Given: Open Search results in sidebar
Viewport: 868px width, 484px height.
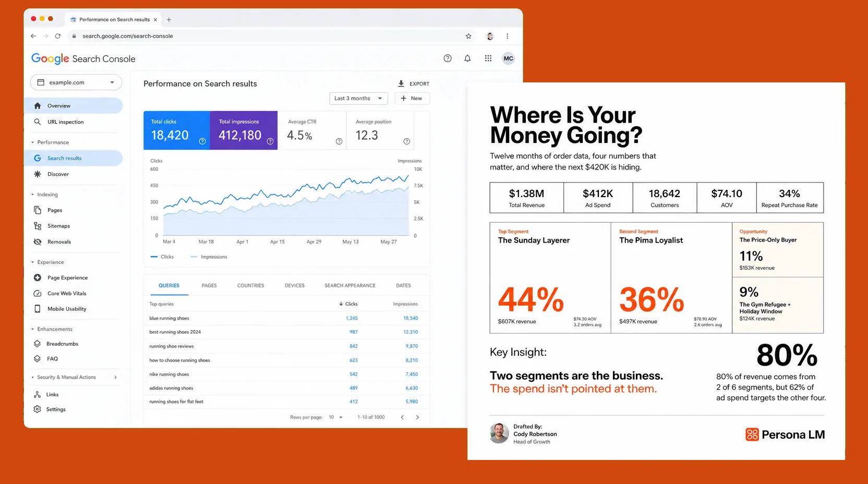Looking at the screenshot, I should point(74,158).
